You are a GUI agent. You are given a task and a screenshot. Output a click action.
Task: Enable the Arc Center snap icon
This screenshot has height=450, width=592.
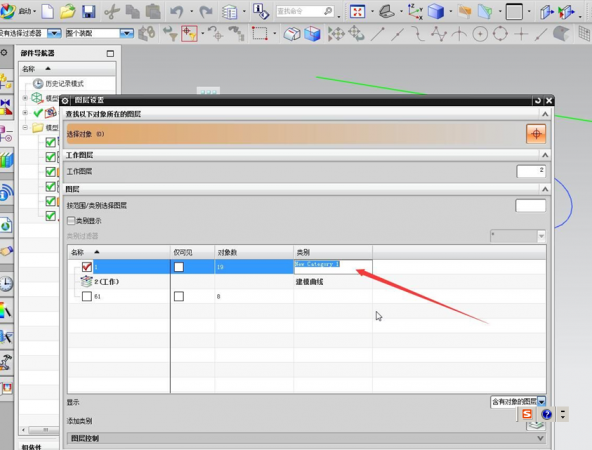[480, 34]
